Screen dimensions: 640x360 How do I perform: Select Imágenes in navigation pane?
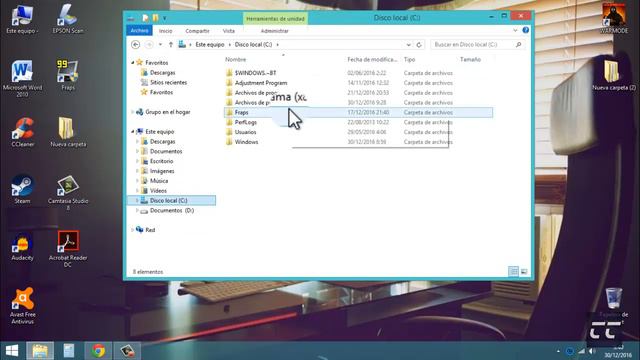pyautogui.click(x=158, y=171)
